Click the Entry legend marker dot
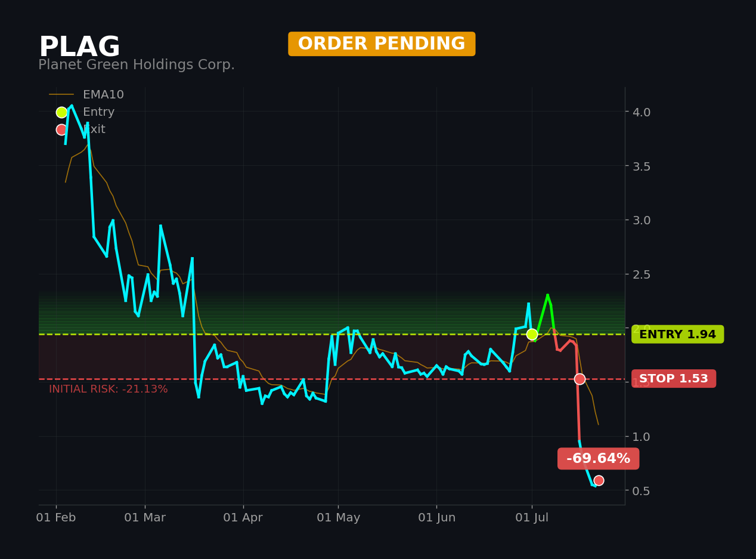The height and width of the screenshot is (559, 756). [61, 112]
